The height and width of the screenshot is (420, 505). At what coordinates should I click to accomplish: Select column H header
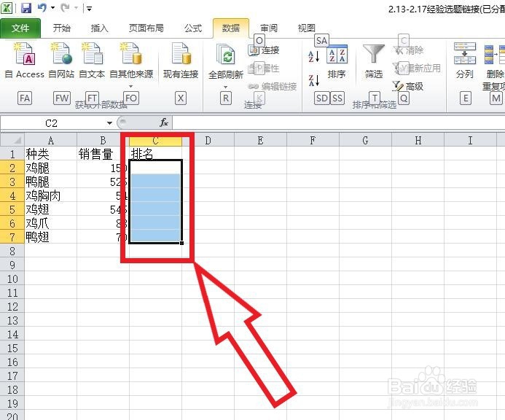click(418, 141)
